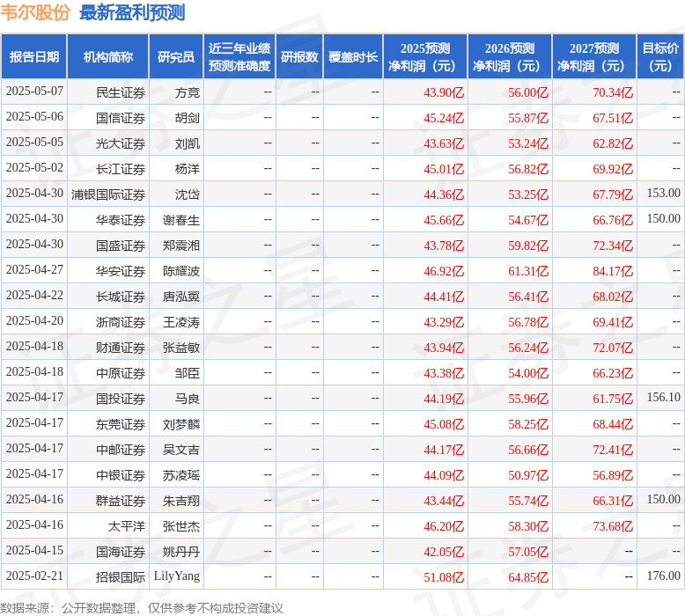Click the 2026预测净利润 column header
This screenshot has width=685, height=616.
pyautogui.click(x=510, y=57)
